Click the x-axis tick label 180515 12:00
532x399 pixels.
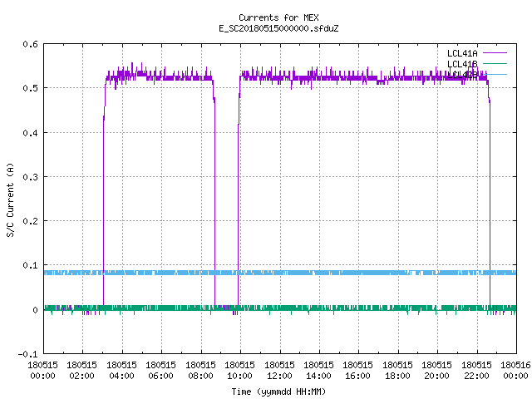(x=279, y=371)
